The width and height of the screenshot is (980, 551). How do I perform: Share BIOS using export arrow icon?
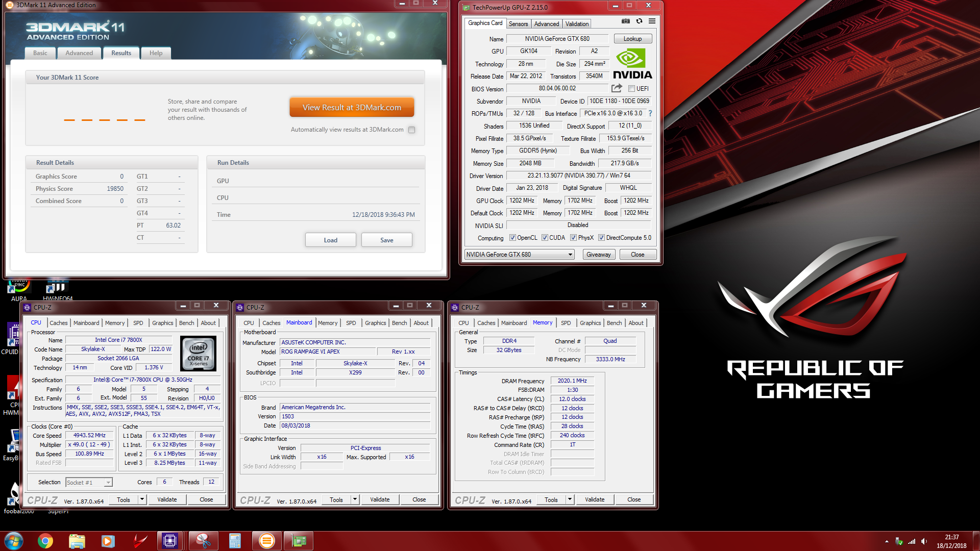coord(617,88)
